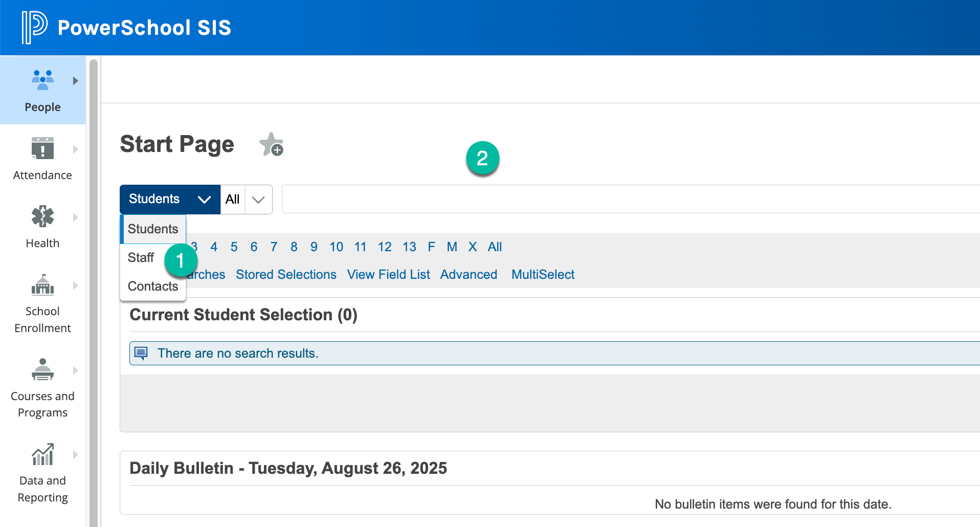Image resolution: width=980 pixels, height=527 pixels.
Task: Select Staff from the dropdown list
Action: (x=141, y=257)
